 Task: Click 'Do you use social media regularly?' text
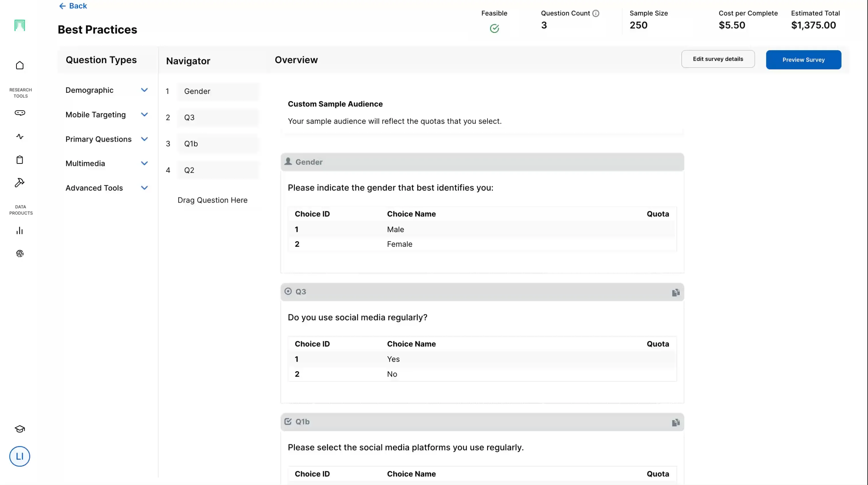click(358, 318)
